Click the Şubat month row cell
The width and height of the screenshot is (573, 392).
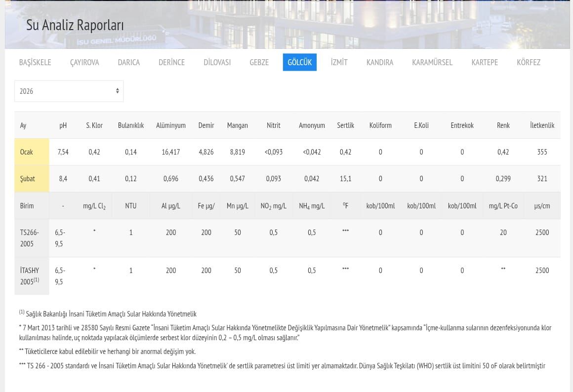pyautogui.click(x=28, y=179)
